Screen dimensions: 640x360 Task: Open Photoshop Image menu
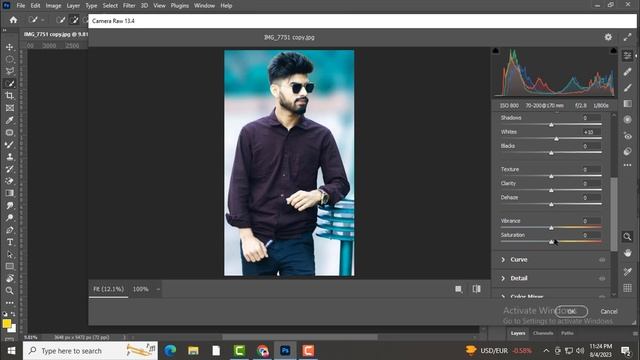[x=53, y=6]
